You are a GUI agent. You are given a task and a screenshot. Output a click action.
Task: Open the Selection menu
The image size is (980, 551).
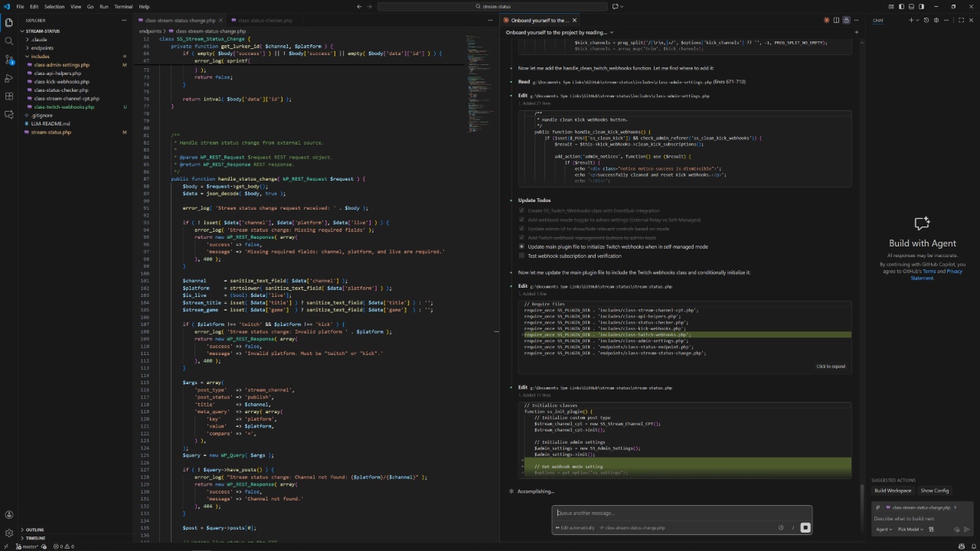point(54,6)
